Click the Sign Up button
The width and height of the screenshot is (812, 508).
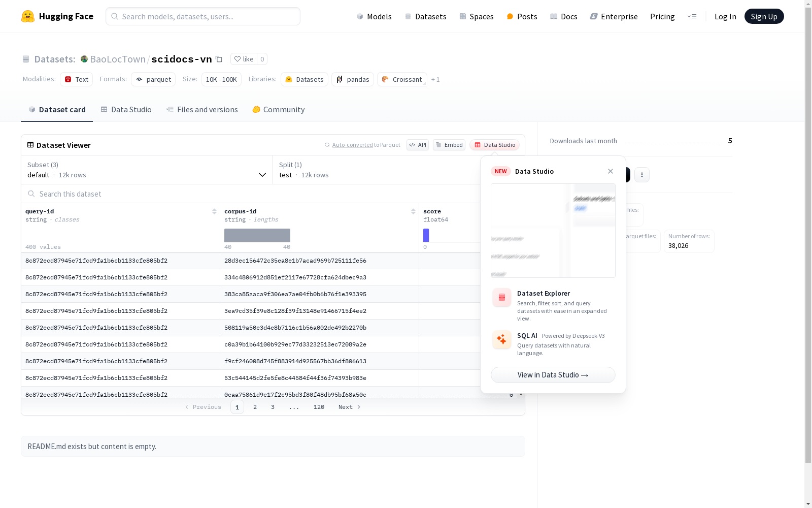point(764,16)
